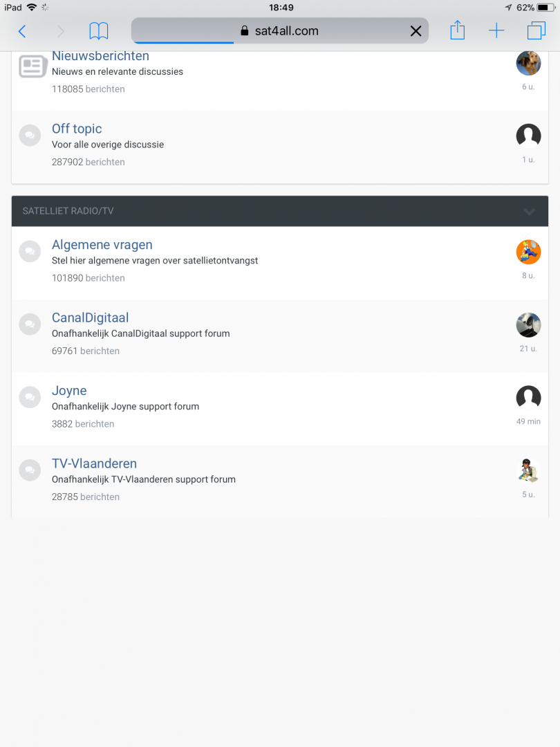Click the Joyne forum bubble icon
Image resolution: width=560 pixels, height=747 pixels.
[30, 398]
